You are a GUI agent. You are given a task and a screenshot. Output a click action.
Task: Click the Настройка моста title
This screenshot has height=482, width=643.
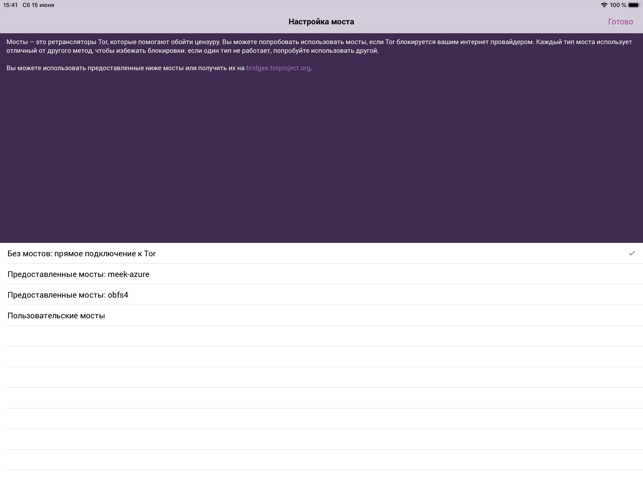click(321, 22)
